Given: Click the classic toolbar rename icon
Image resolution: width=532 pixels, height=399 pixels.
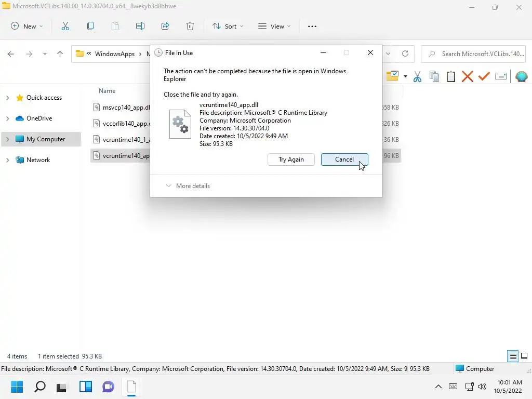Looking at the screenshot, I should (x=501, y=76).
